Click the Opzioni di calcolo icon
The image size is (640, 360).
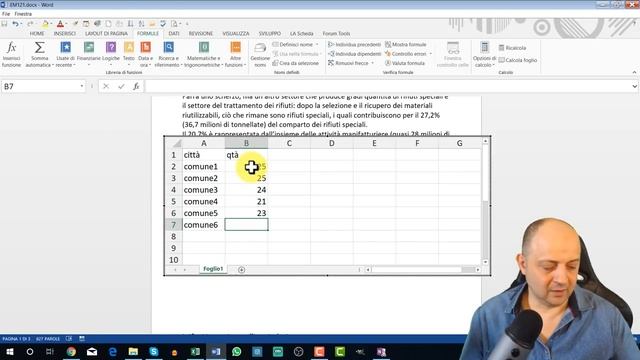point(484,48)
